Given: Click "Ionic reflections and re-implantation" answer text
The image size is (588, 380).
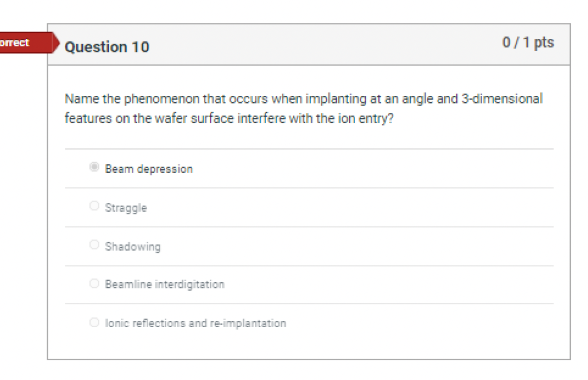Looking at the screenshot, I should click(x=196, y=323).
